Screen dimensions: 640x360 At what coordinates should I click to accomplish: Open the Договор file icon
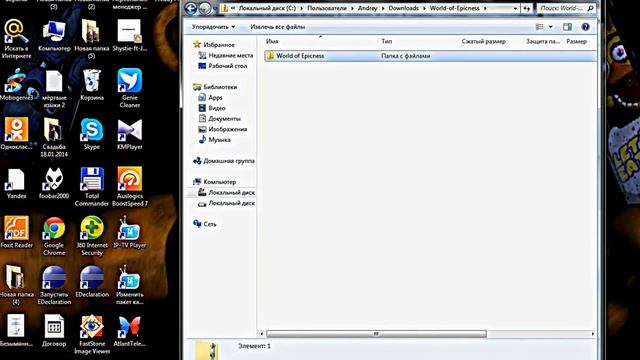(x=54, y=331)
